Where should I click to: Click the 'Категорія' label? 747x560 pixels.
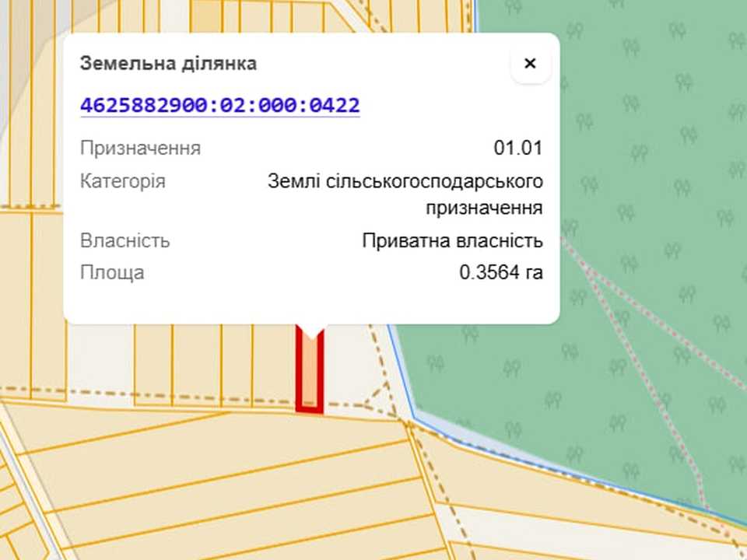point(123,181)
